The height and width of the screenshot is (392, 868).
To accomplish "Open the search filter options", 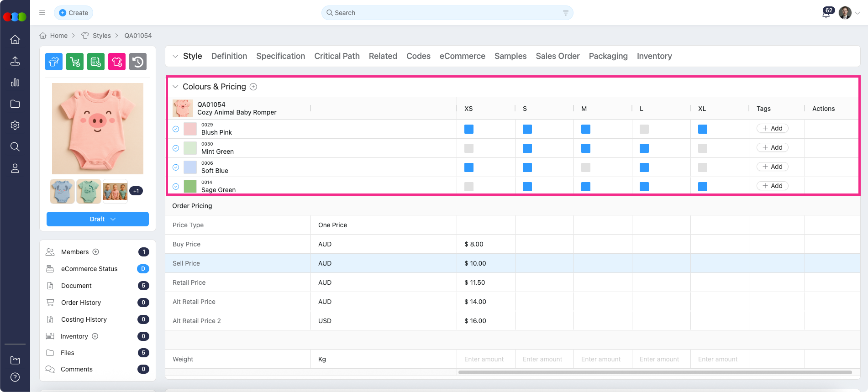I will (565, 13).
